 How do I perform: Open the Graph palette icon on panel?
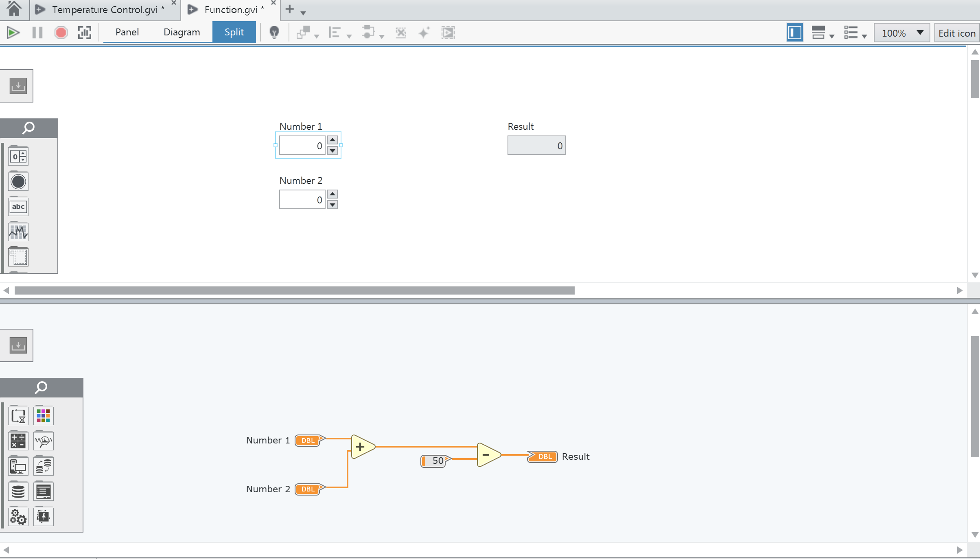pyautogui.click(x=18, y=232)
